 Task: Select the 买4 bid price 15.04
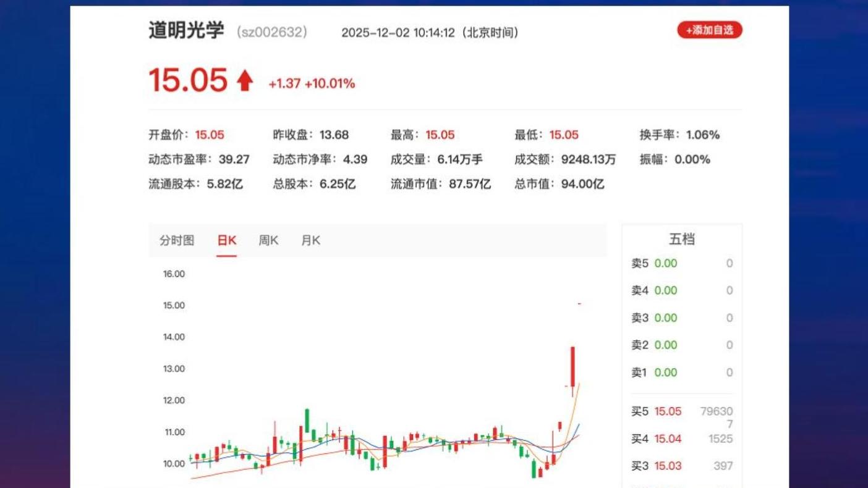coord(668,439)
